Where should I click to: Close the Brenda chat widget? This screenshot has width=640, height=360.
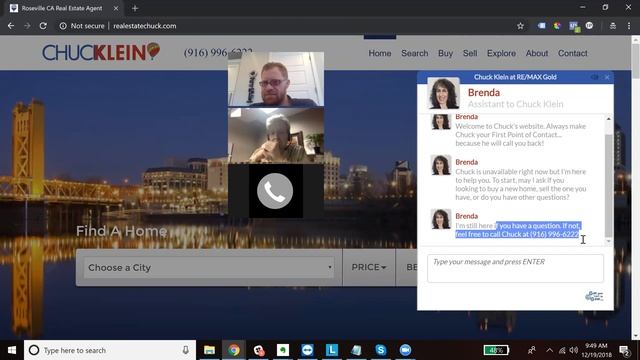tap(607, 77)
